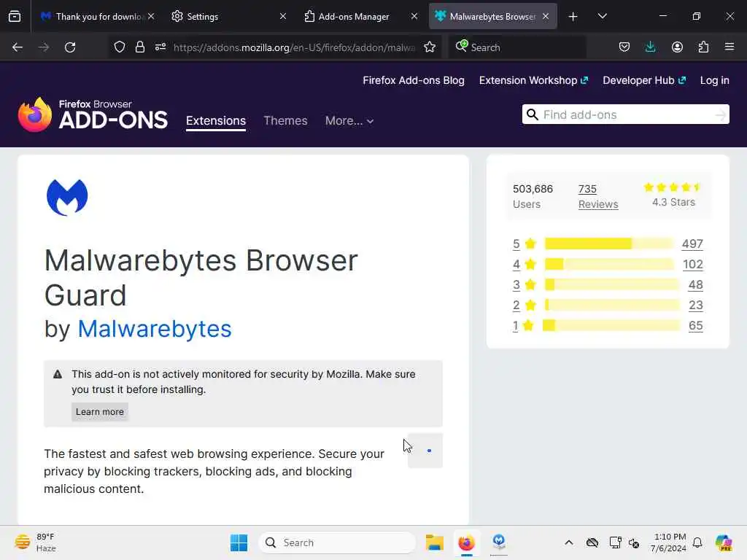Open weather widget 89°F Haze
The image size is (747, 560).
coord(35,542)
